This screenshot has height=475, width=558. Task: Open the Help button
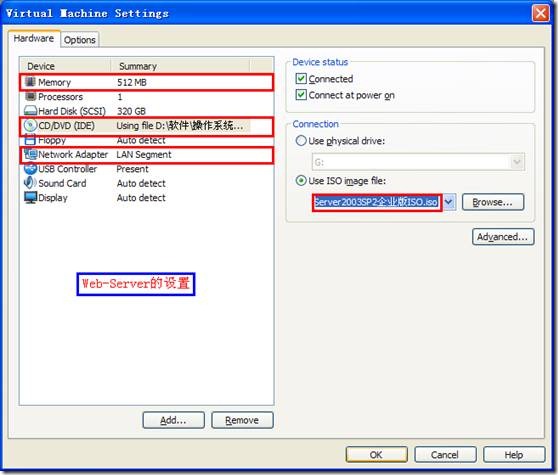pos(514,454)
